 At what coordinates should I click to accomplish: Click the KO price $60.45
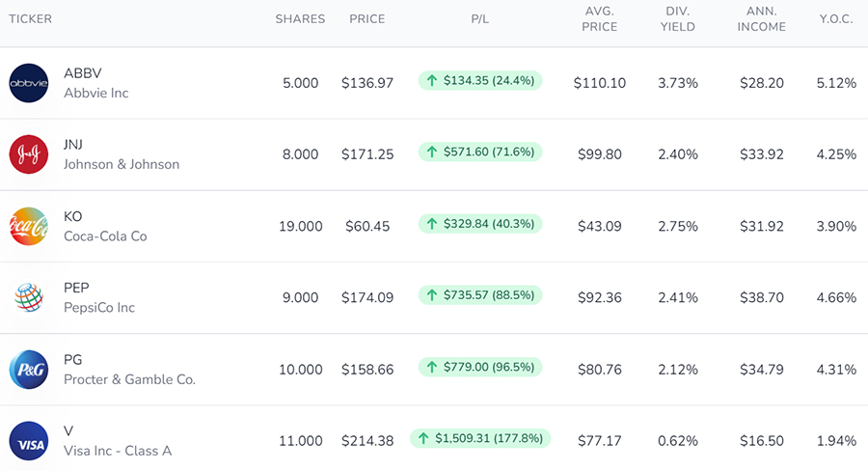coord(367,226)
